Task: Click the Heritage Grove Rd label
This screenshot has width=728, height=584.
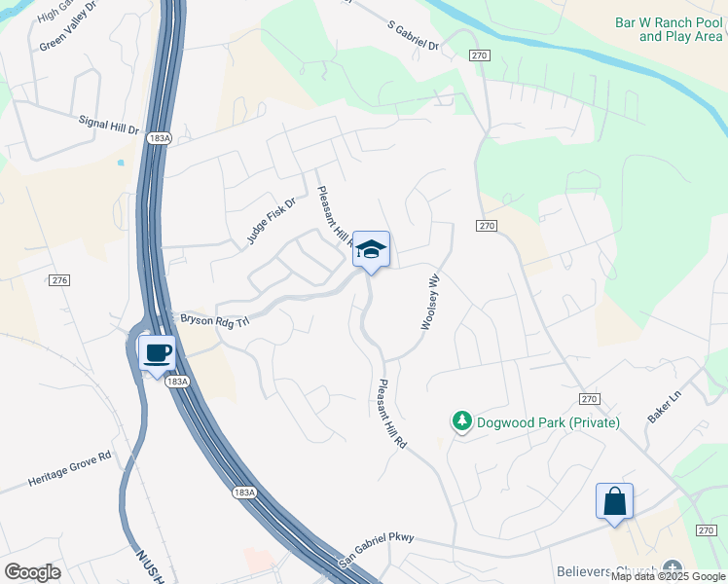Action: (x=70, y=468)
